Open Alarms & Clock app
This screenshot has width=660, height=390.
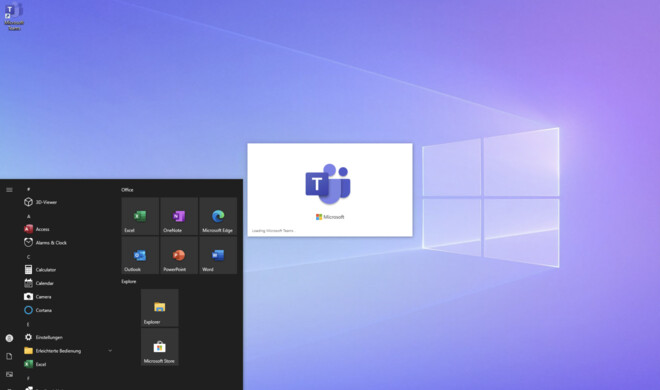(x=45, y=242)
